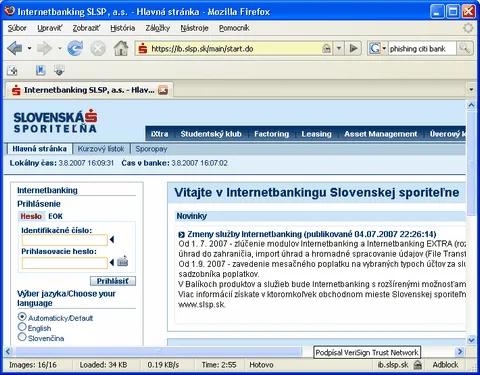Screen dimensions: 480x375
Task: Switch to Kurzový lístok tab
Action: coord(101,149)
